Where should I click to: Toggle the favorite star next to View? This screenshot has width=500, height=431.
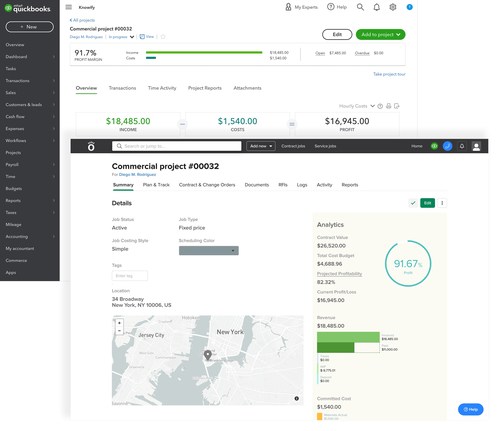pos(163,37)
